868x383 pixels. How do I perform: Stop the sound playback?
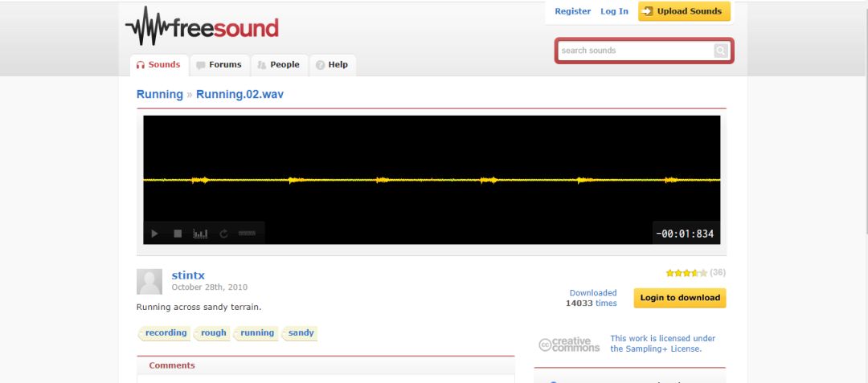tap(178, 234)
